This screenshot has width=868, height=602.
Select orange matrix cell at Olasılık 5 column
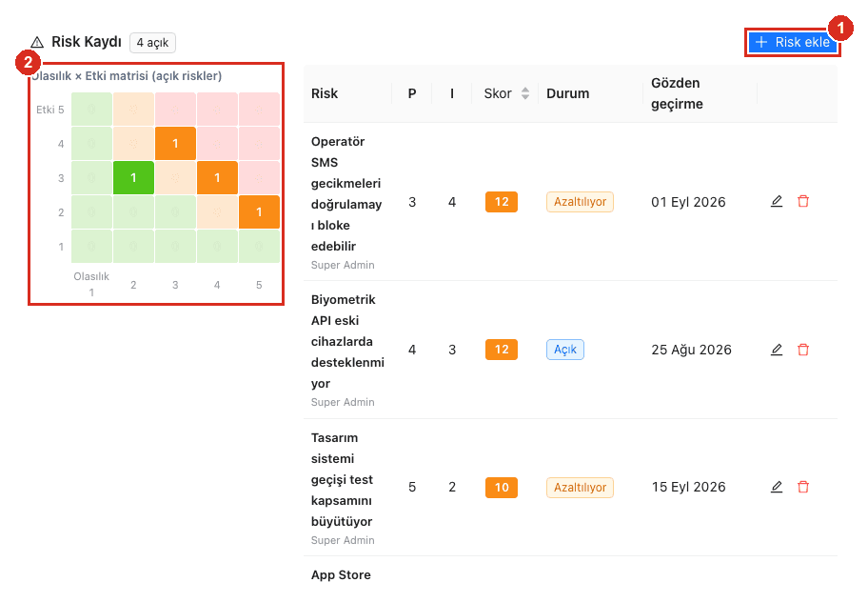pyautogui.click(x=259, y=212)
